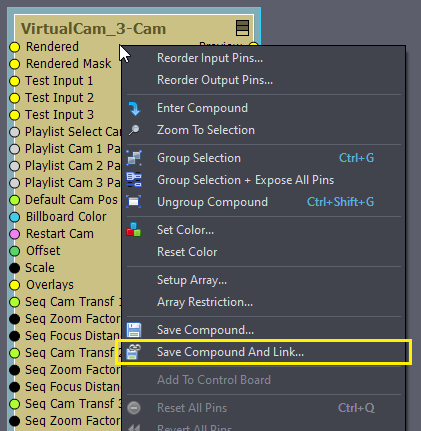Click the Zoom To Selection magnifier icon

pyautogui.click(x=134, y=130)
